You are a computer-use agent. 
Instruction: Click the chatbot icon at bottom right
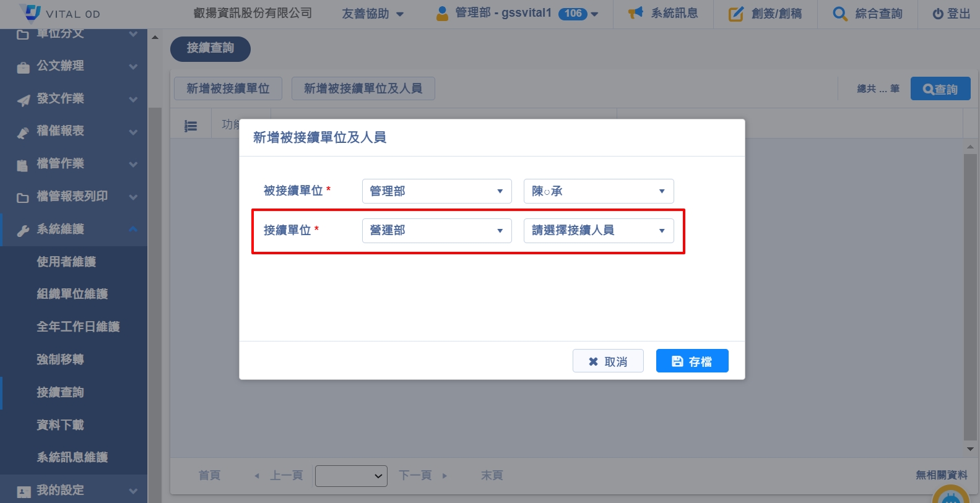point(950,496)
